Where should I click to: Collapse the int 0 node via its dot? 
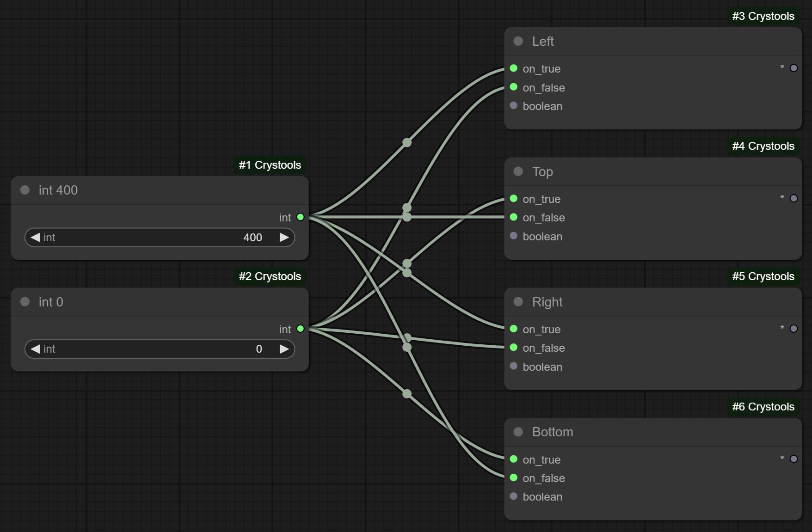pyautogui.click(x=25, y=302)
